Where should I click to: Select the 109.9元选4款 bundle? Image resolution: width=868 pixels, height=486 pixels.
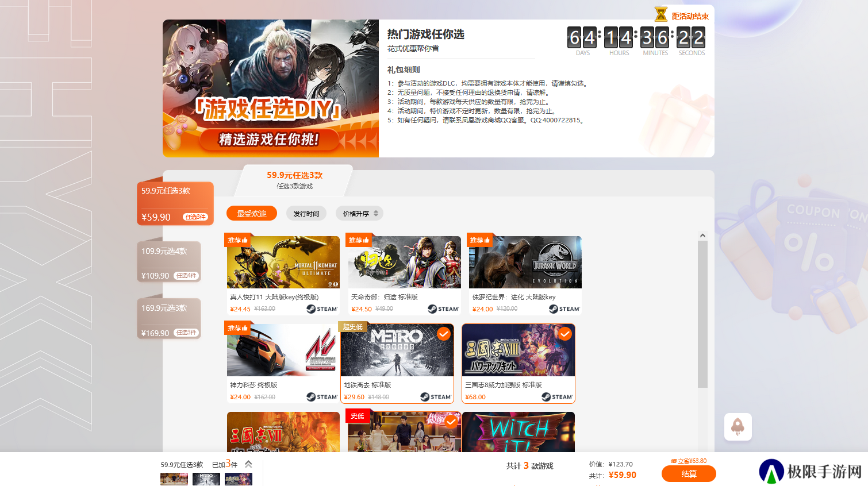click(x=169, y=262)
